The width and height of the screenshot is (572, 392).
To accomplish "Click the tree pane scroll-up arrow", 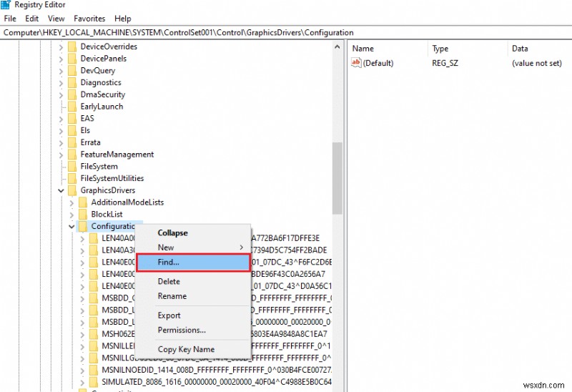I will [x=337, y=46].
